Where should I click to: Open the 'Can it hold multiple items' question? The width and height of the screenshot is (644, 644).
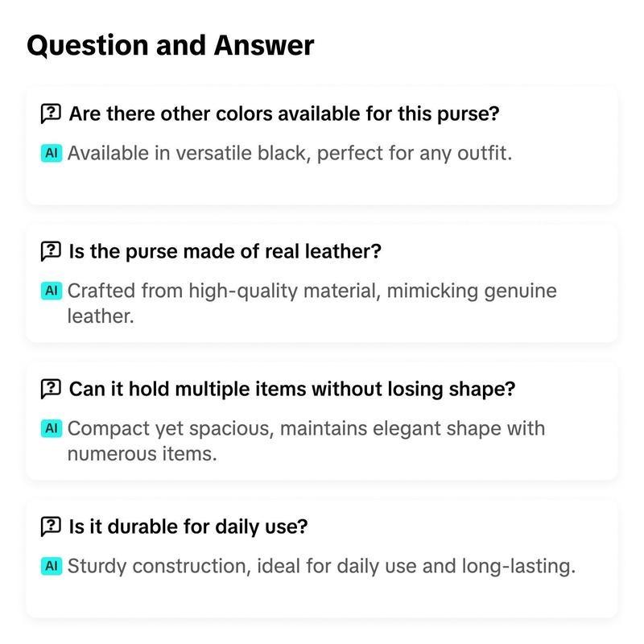(x=292, y=389)
